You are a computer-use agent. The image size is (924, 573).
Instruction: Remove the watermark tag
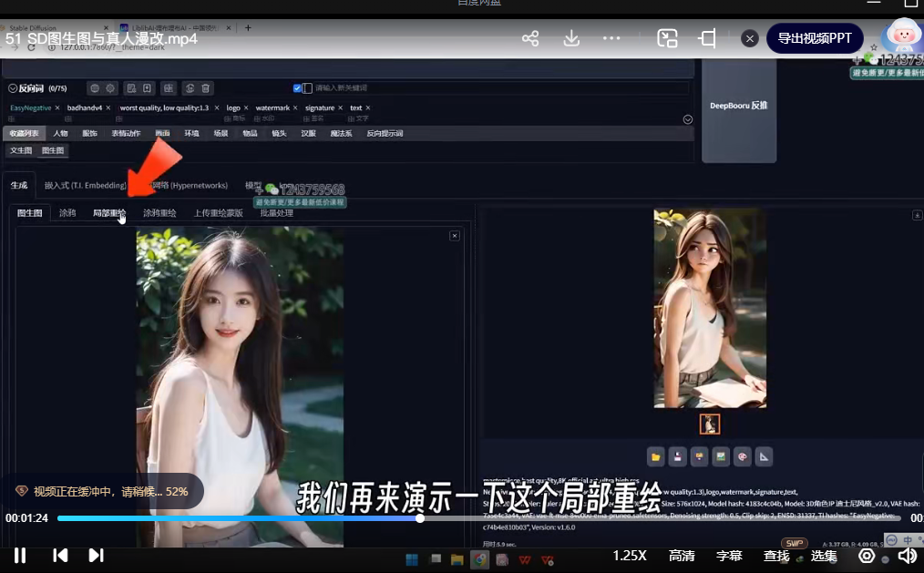click(x=295, y=107)
